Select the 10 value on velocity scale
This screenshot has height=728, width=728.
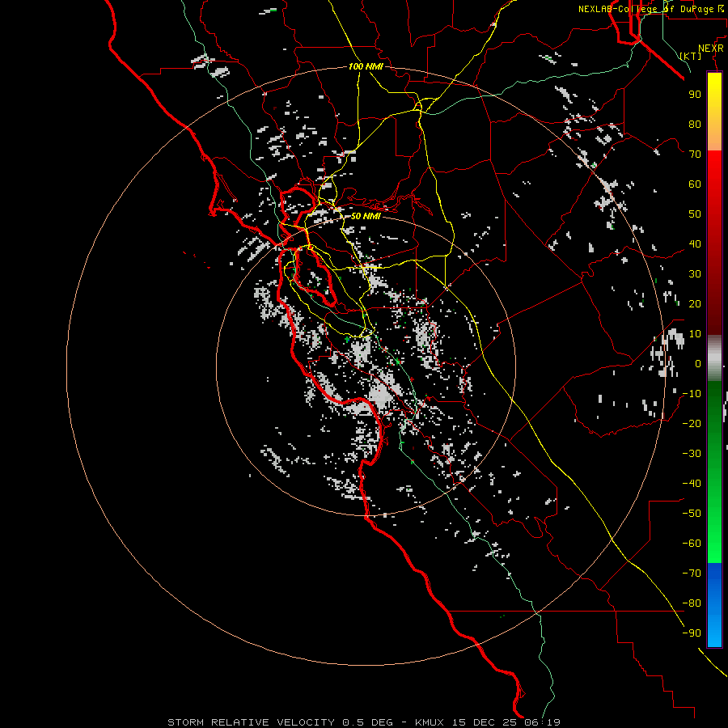point(695,334)
